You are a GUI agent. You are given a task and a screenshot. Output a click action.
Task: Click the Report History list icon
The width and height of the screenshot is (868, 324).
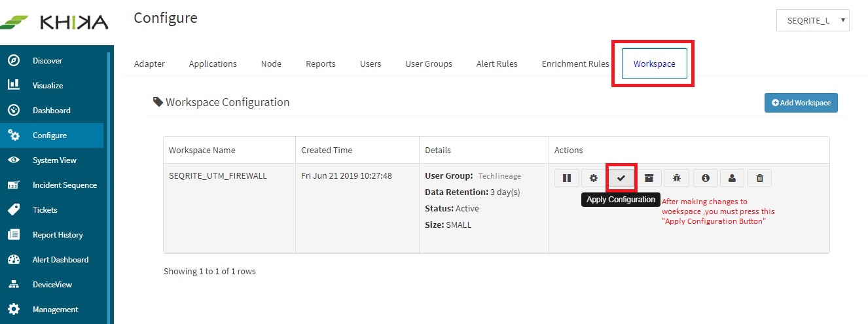(13, 235)
